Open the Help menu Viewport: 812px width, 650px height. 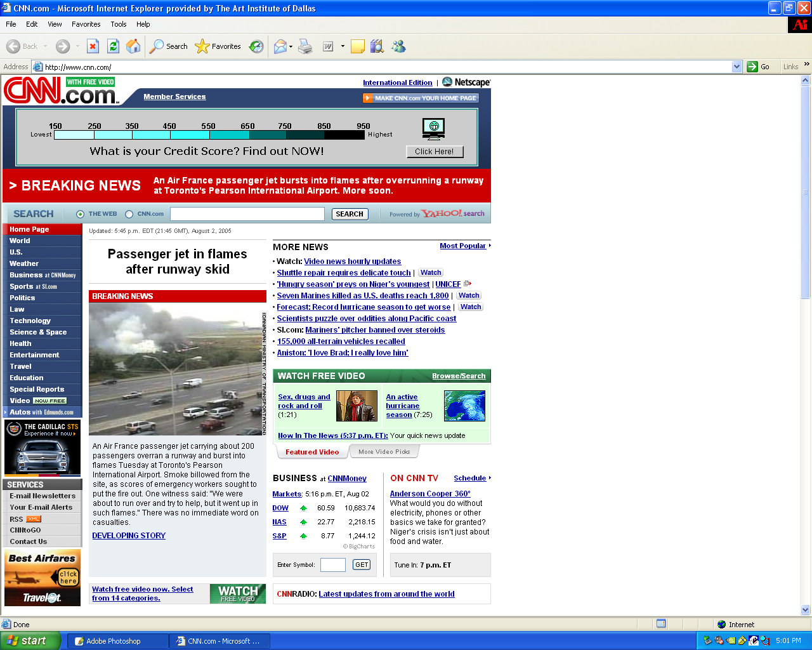point(143,24)
